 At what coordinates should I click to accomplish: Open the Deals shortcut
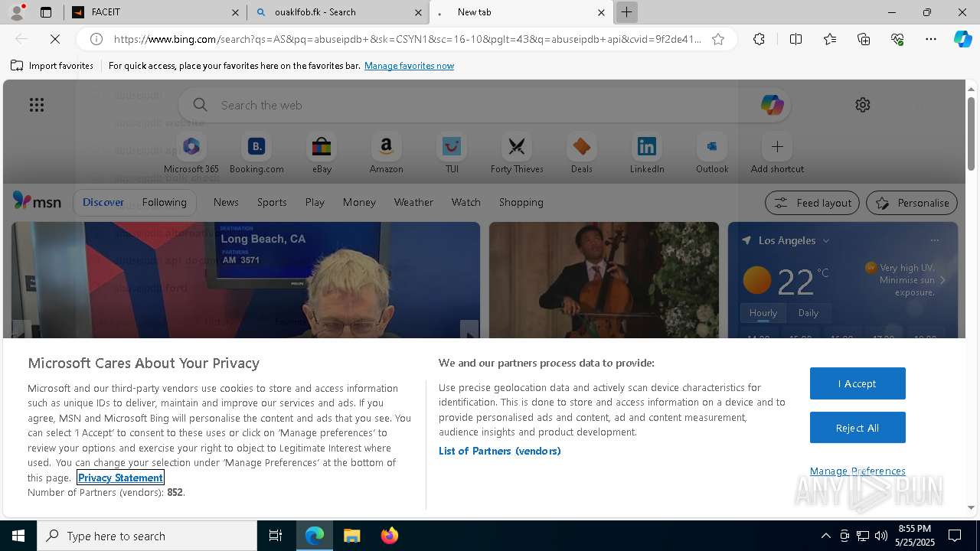[582, 154]
